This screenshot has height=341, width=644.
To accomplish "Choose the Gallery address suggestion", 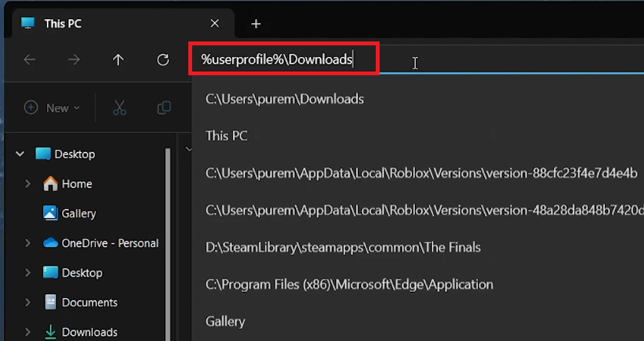I will pos(225,321).
